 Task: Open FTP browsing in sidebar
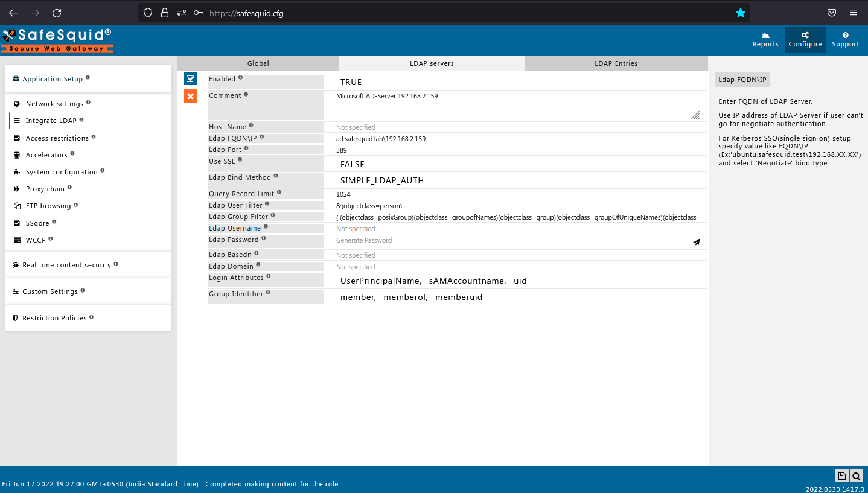[48, 206]
